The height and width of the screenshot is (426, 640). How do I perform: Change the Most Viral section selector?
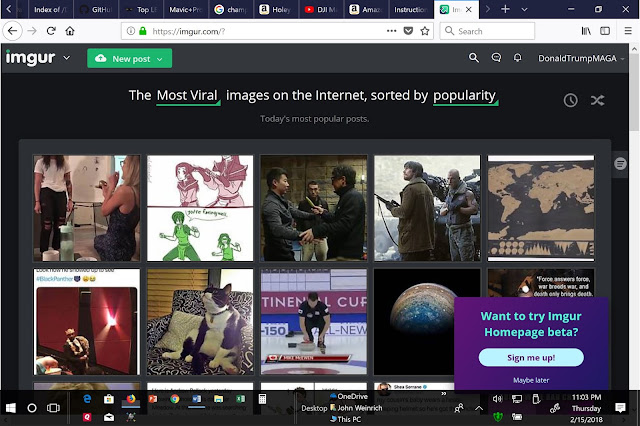[188, 96]
